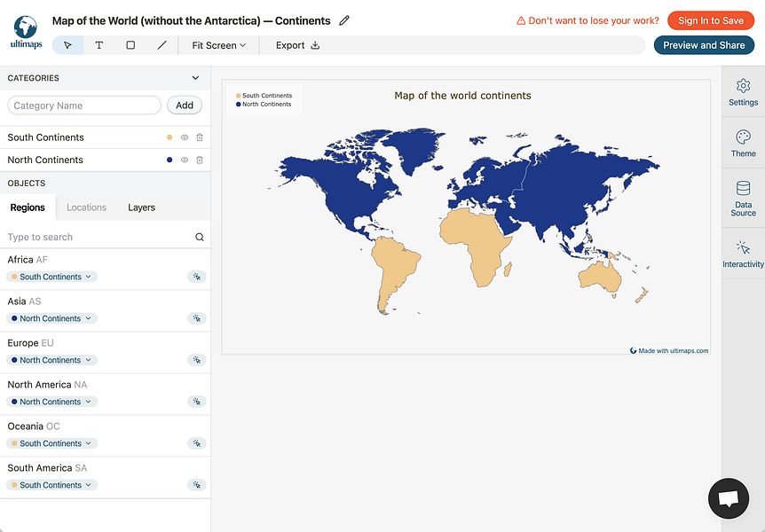Select the line drawing tool
The height and width of the screenshot is (532, 765).
[x=162, y=45]
